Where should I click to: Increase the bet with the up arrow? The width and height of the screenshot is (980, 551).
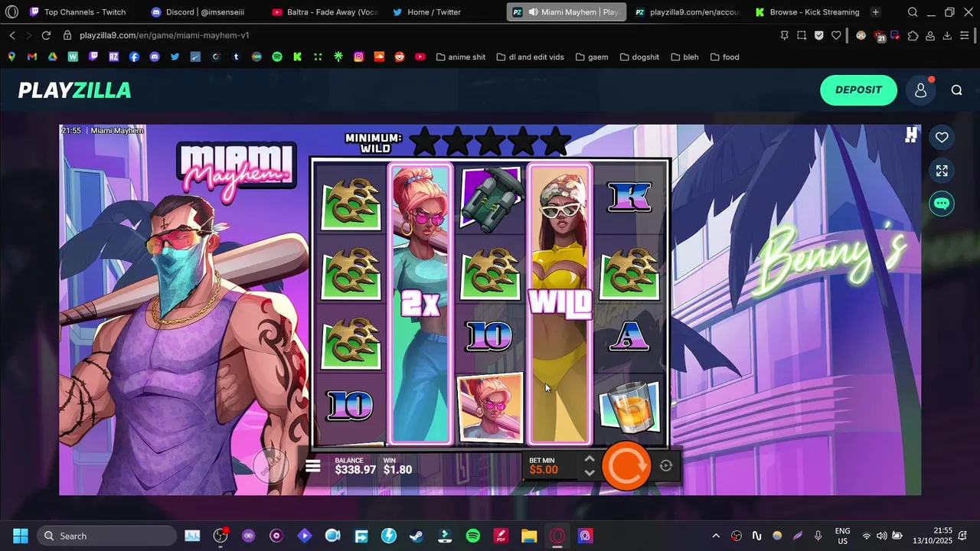[x=590, y=458]
